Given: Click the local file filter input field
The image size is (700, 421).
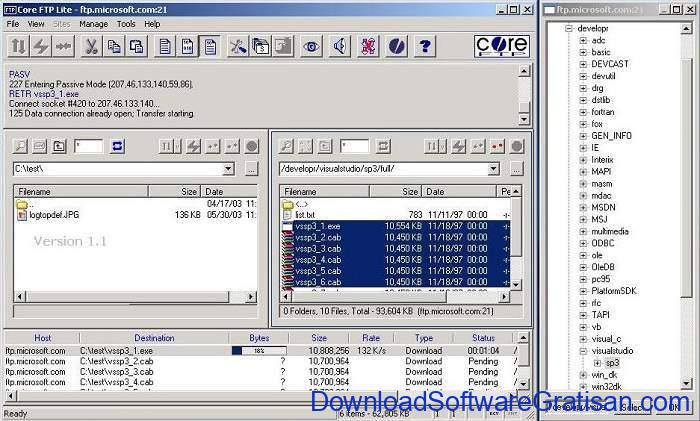Looking at the screenshot, I should pos(88,146).
